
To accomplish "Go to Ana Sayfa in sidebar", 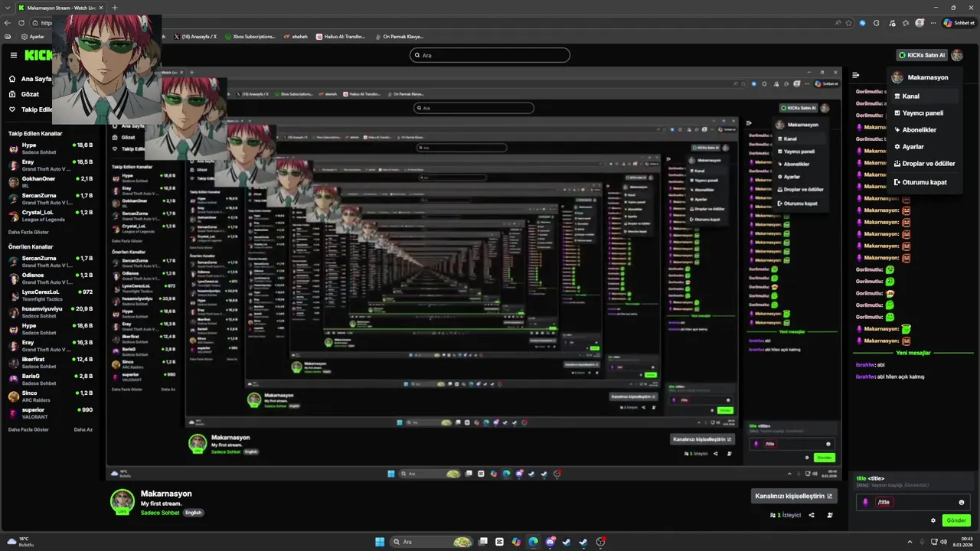I will click(31, 79).
